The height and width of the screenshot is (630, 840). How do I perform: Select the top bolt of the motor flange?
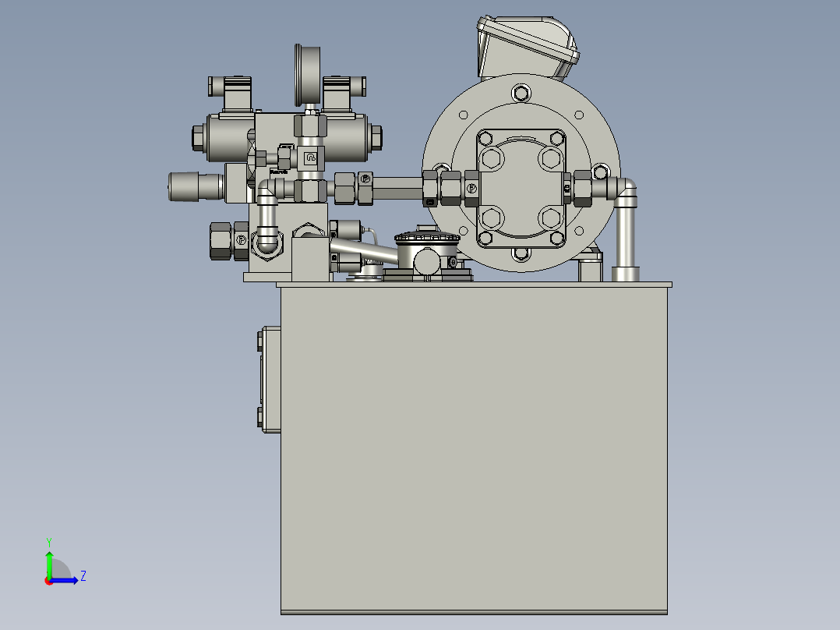coord(521,94)
